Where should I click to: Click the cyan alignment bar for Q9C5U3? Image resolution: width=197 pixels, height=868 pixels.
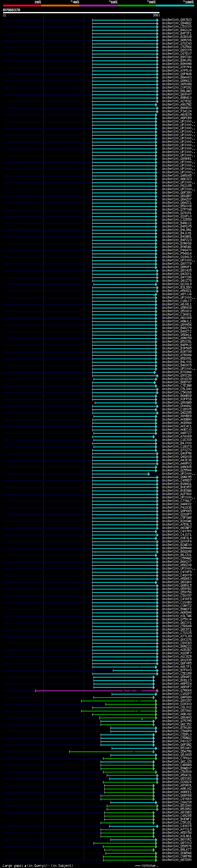[x=125, y=20]
